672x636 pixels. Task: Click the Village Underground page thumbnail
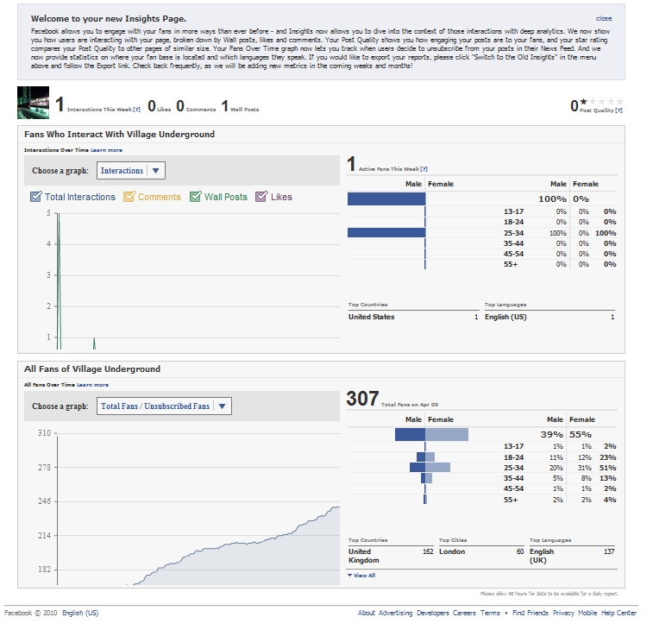coord(33,103)
